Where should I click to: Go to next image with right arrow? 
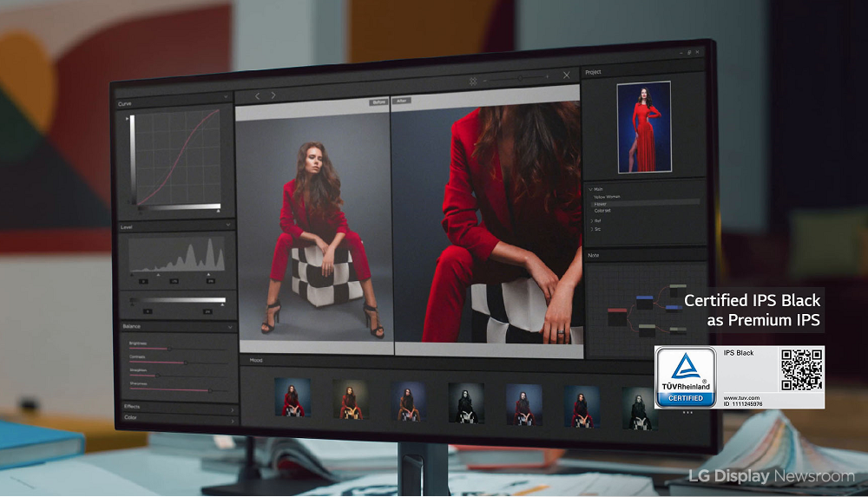[273, 95]
